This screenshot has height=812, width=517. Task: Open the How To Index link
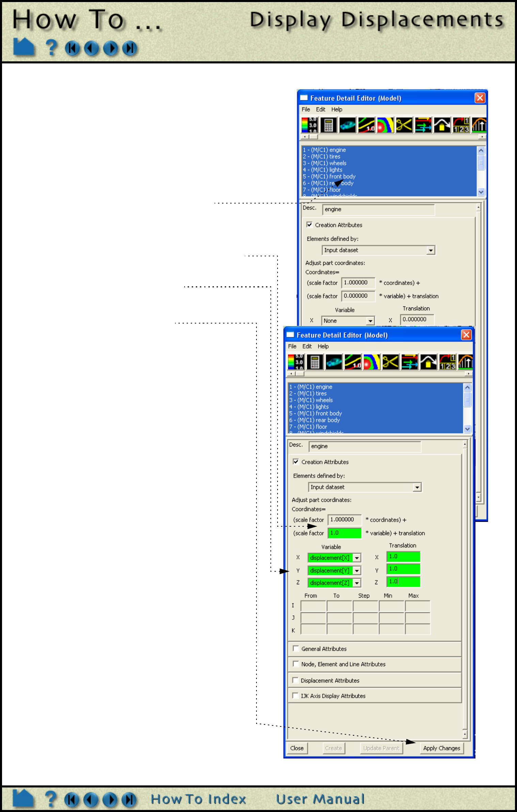[198, 799]
